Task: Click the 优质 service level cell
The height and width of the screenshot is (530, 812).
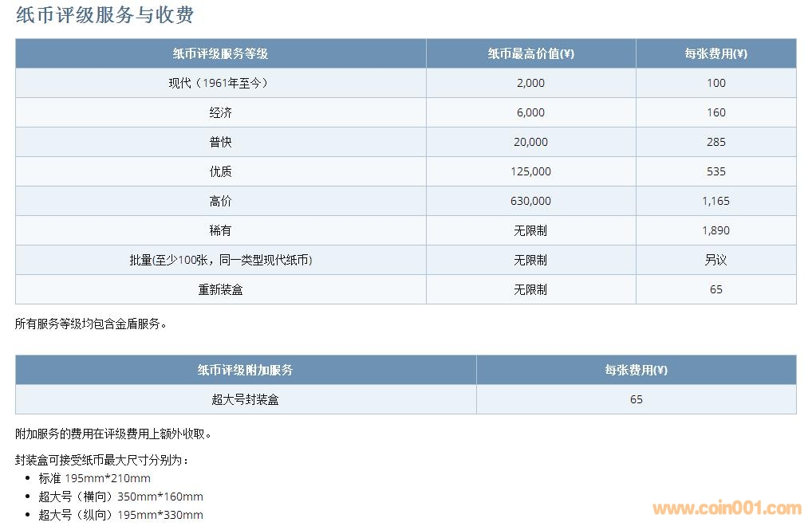Action: click(220, 171)
